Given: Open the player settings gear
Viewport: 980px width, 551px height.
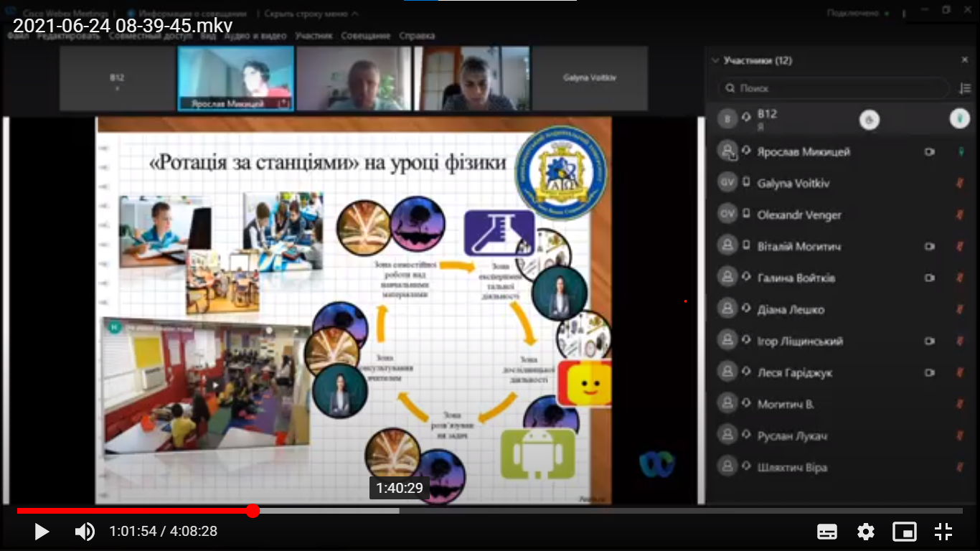Looking at the screenshot, I should pyautogui.click(x=866, y=532).
